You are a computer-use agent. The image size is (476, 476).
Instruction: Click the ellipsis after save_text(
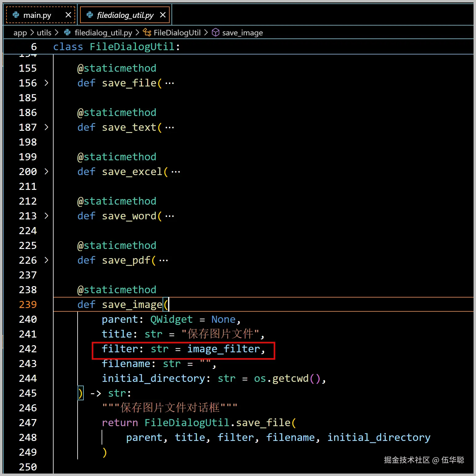pos(170,128)
